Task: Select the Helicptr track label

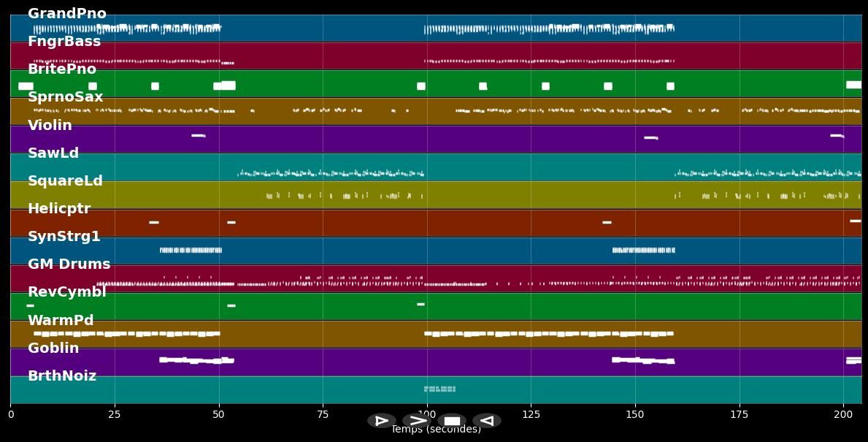Action: [59, 209]
